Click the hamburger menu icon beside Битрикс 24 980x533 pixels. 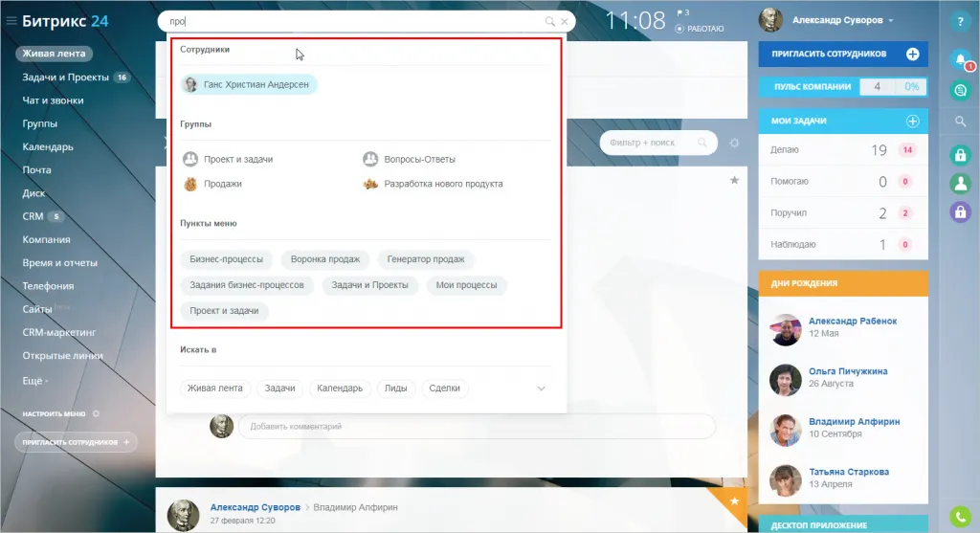coord(11,21)
